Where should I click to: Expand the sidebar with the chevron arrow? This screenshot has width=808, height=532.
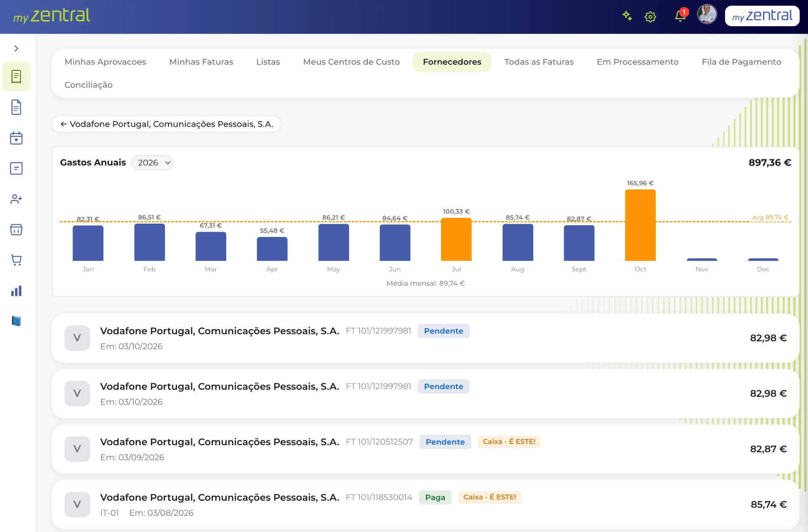tap(16, 48)
